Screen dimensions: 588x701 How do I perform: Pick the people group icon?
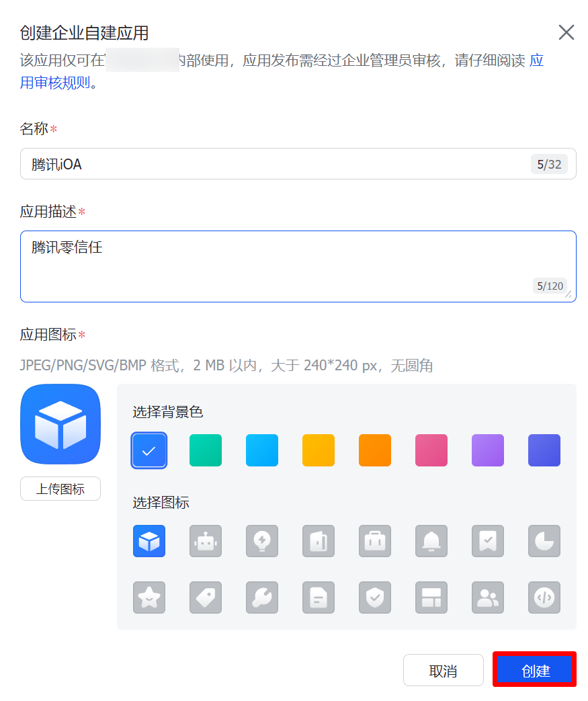pos(488,597)
